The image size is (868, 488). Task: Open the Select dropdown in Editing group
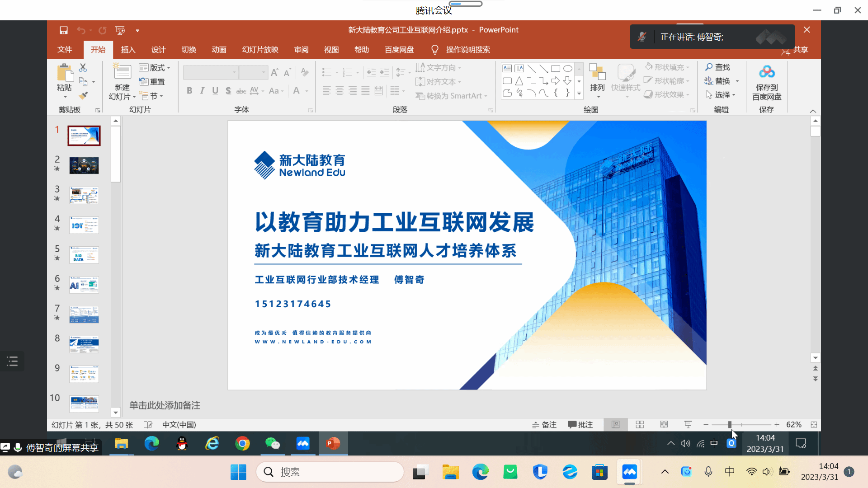(722, 95)
